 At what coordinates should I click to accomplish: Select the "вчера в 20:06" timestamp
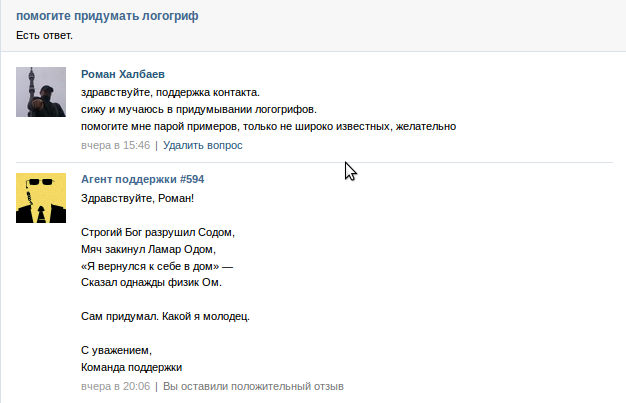pos(115,387)
